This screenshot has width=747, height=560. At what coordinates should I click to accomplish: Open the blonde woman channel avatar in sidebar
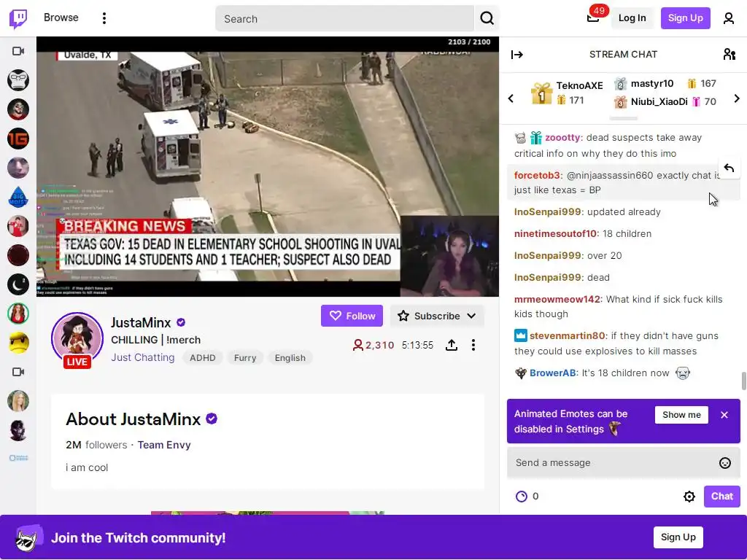point(18,401)
